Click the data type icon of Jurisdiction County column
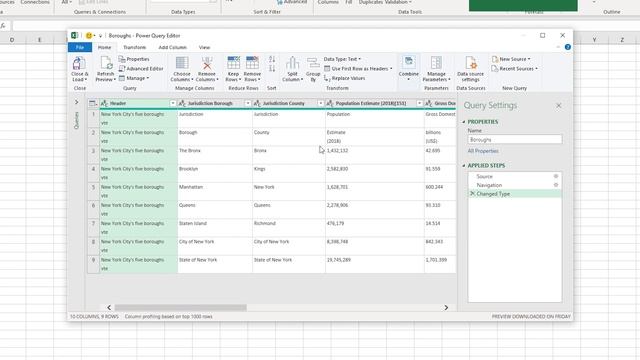640x360 pixels. pos(257,103)
